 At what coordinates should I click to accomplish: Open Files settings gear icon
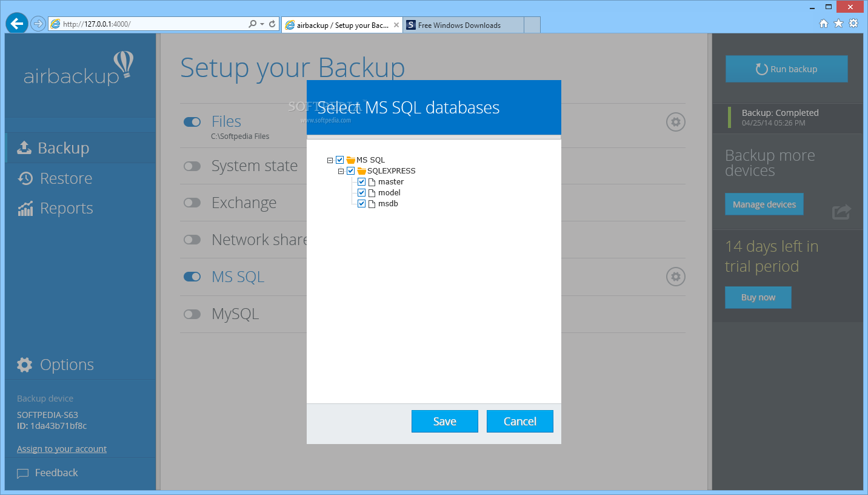click(x=676, y=122)
